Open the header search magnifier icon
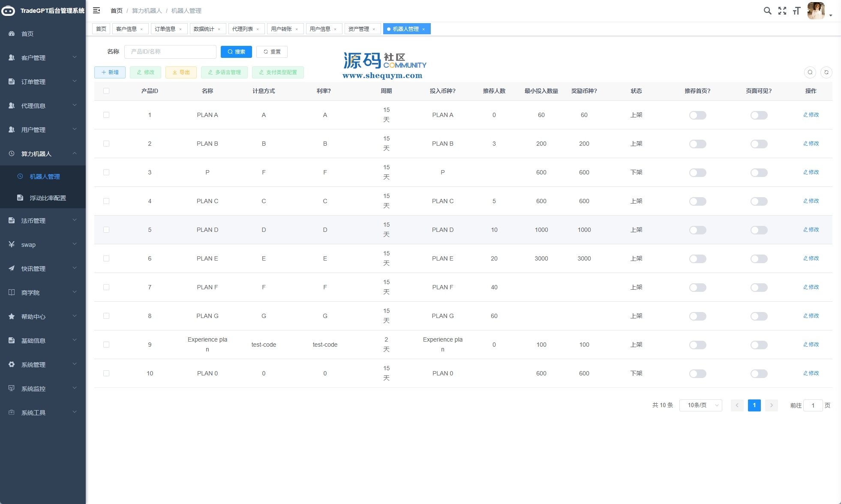The height and width of the screenshot is (504, 841). [x=767, y=11]
